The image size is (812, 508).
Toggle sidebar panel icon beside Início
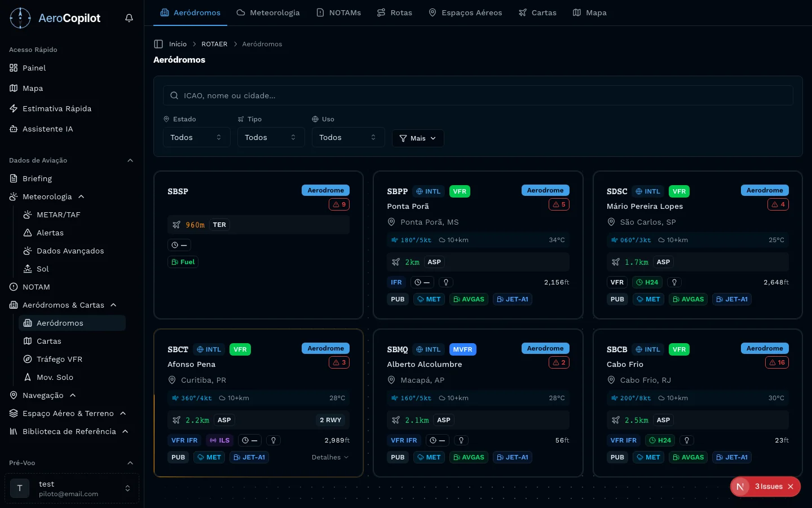point(158,44)
